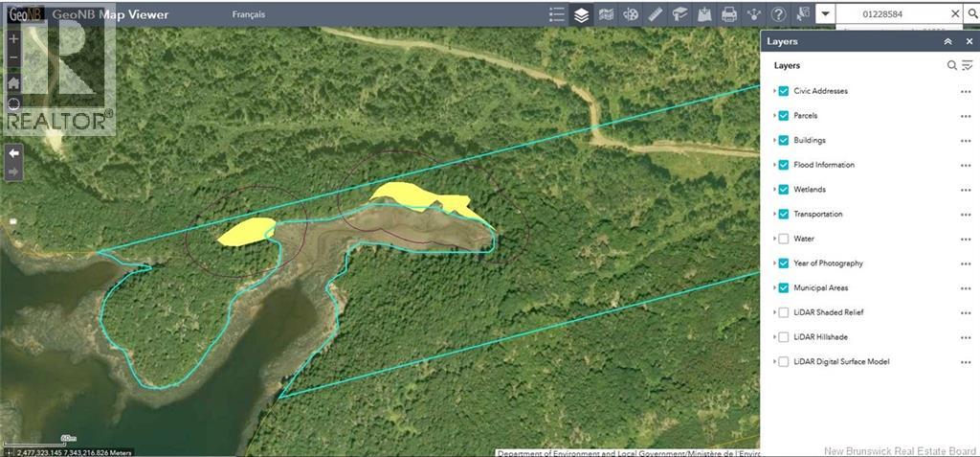Image resolution: width=980 pixels, height=457 pixels.
Task: Hide the Wetlands layer
Action: tap(783, 189)
